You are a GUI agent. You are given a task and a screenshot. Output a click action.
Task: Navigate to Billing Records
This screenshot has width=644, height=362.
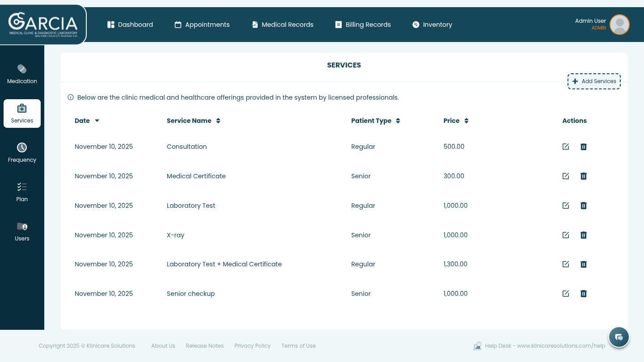[363, 25]
